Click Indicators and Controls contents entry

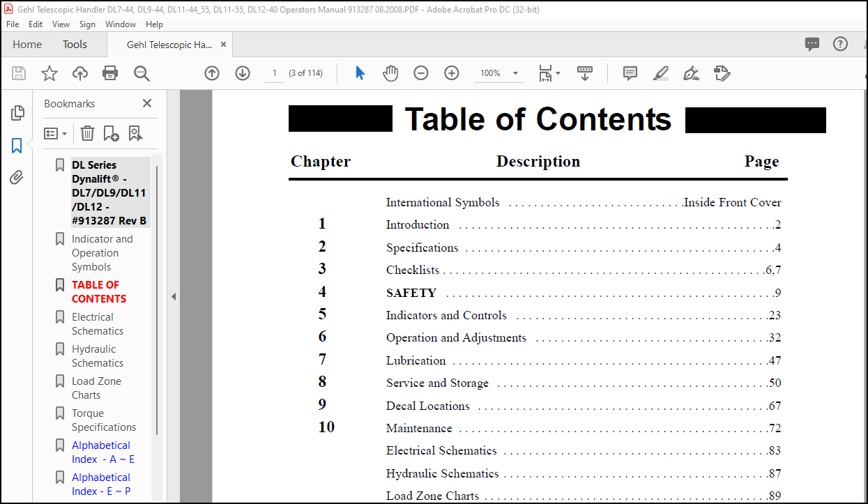[x=446, y=316]
